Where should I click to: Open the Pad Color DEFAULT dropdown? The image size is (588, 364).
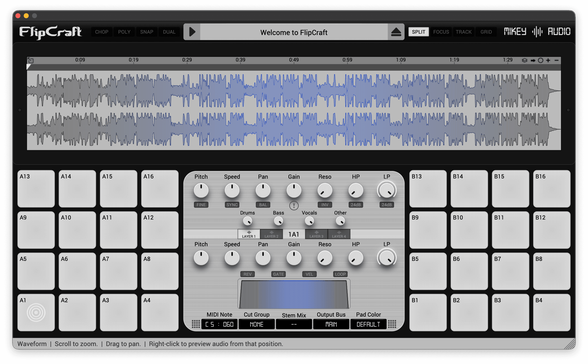coord(368,324)
